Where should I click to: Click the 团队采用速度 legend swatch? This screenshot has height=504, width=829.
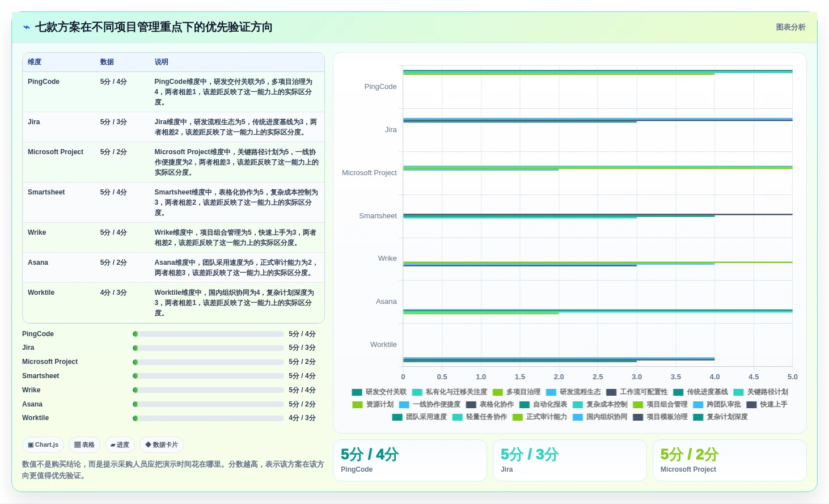tap(397, 417)
